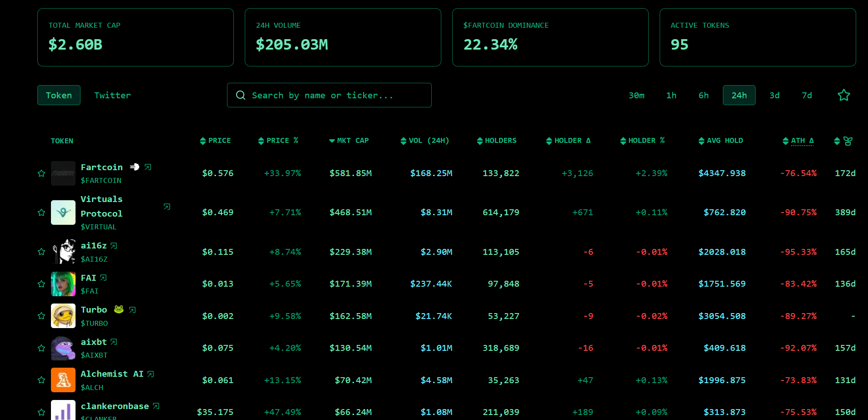Open Turbo external link icon

click(x=132, y=310)
